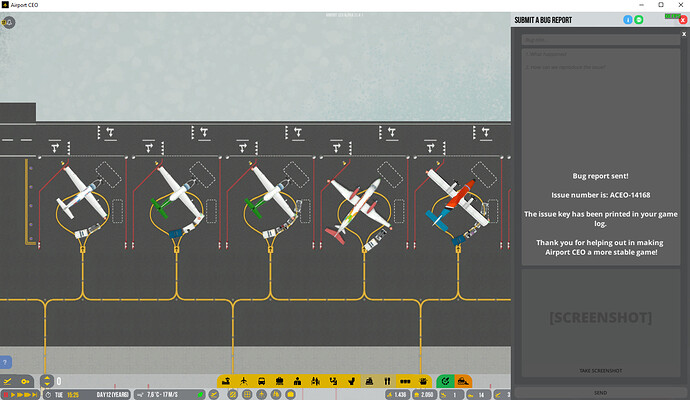Toggle the floor level stepper arrows
The height and width of the screenshot is (400, 690).
pyautogui.click(x=47, y=381)
